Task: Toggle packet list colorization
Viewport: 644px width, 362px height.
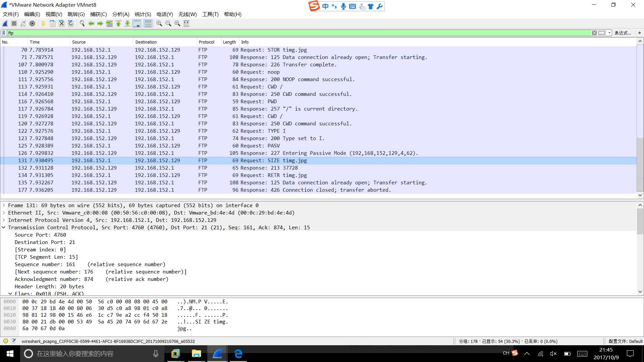Action: pos(148,23)
